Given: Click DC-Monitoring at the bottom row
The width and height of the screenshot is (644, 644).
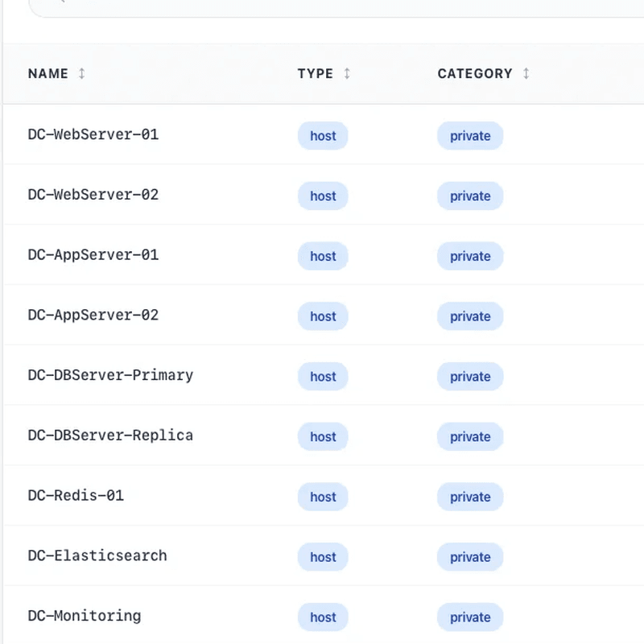Looking at the screenshot, I should [84, 616].
